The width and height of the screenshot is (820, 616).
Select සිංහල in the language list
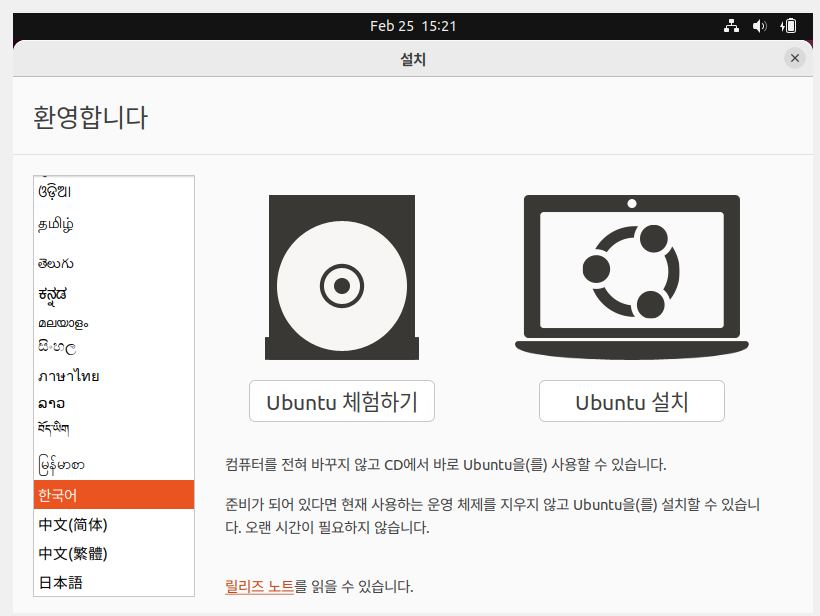coord(114,347)
